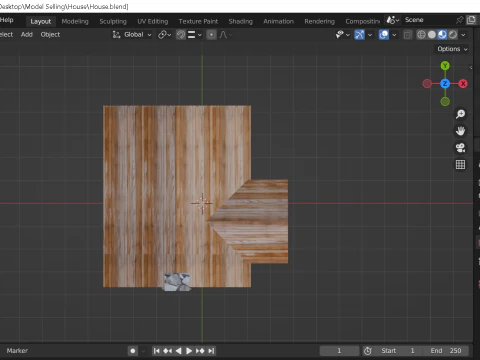
Task: Switch to the Layout workspace tab
Action: point(41,21)
